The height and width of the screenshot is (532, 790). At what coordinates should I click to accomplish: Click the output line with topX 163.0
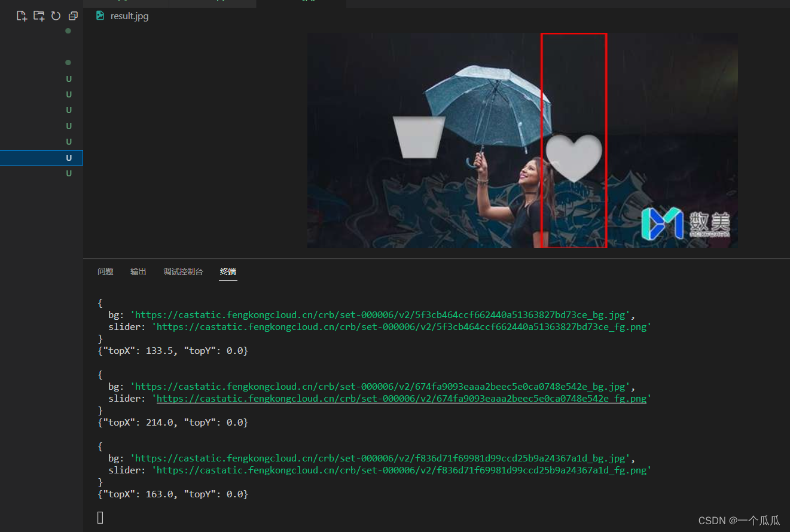tap(173, 494)
